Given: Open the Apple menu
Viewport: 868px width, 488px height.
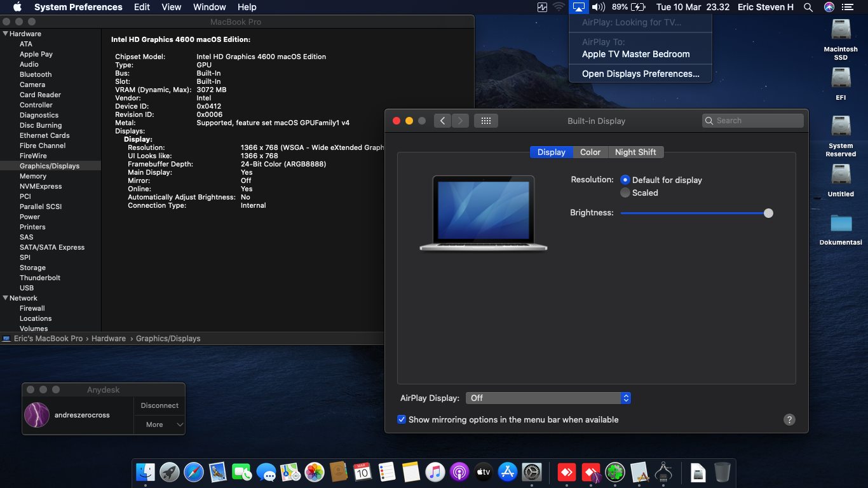Looking at the screenshot, I should click(x=17, y=7).
